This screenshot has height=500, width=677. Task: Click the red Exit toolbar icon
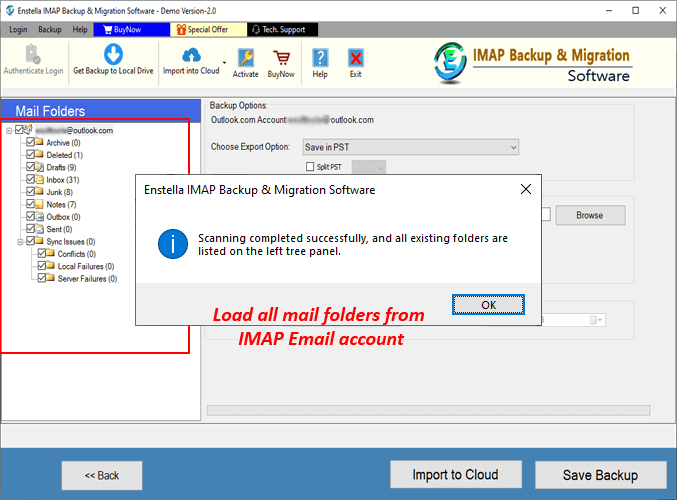click(x=355, y=58)
